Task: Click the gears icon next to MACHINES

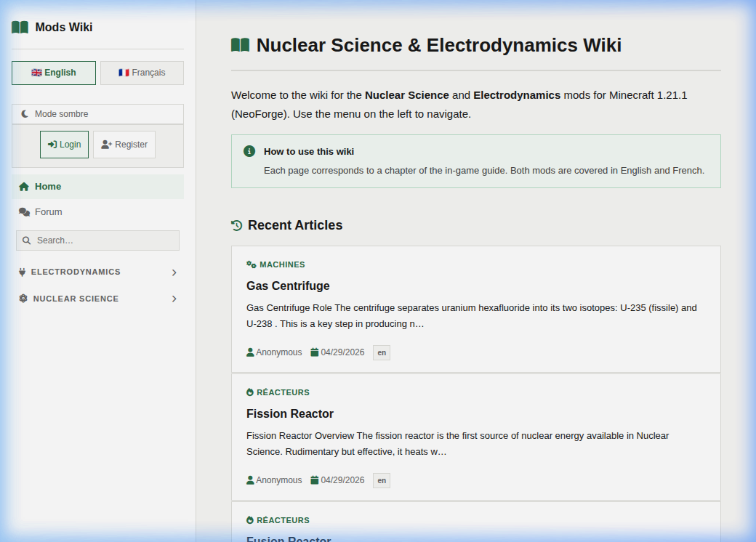Action: pyautogui.click(x=252, y=264)
